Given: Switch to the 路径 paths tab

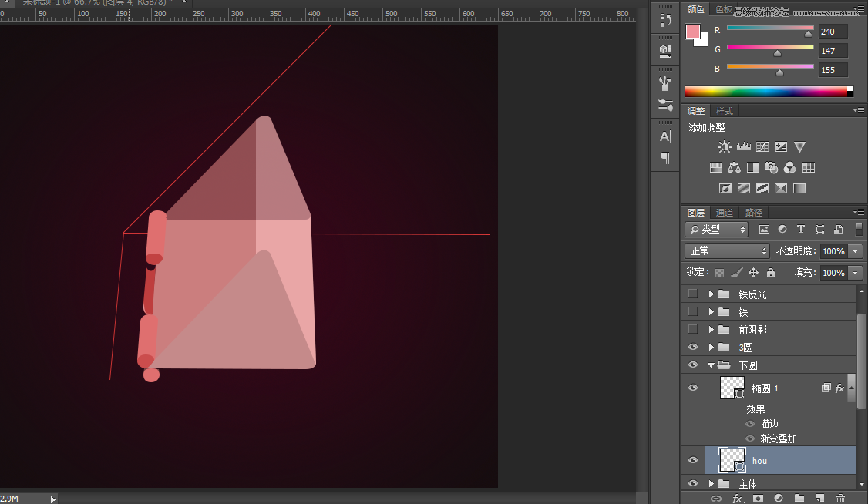Looking at the screenshot, I should 754,213.
